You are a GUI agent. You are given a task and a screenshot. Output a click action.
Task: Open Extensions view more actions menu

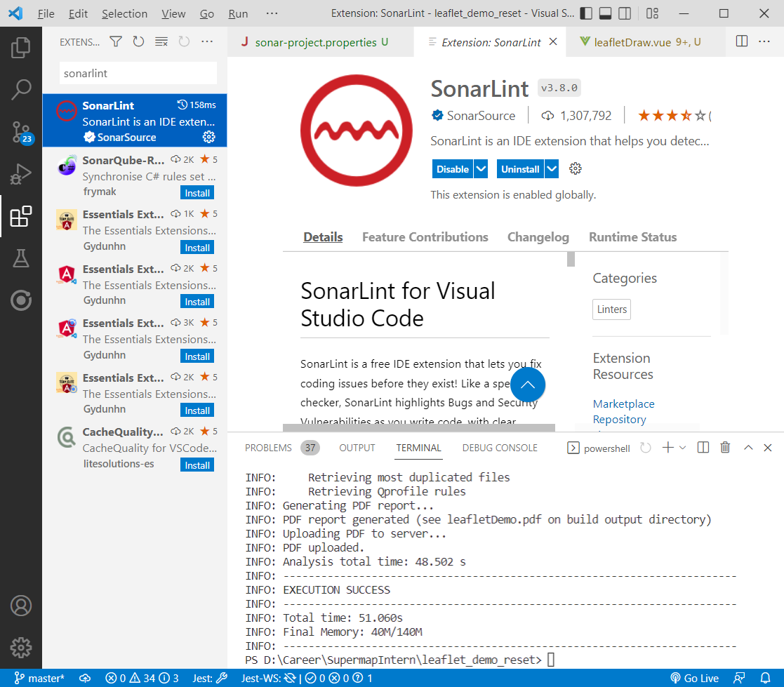coord(207,41)
